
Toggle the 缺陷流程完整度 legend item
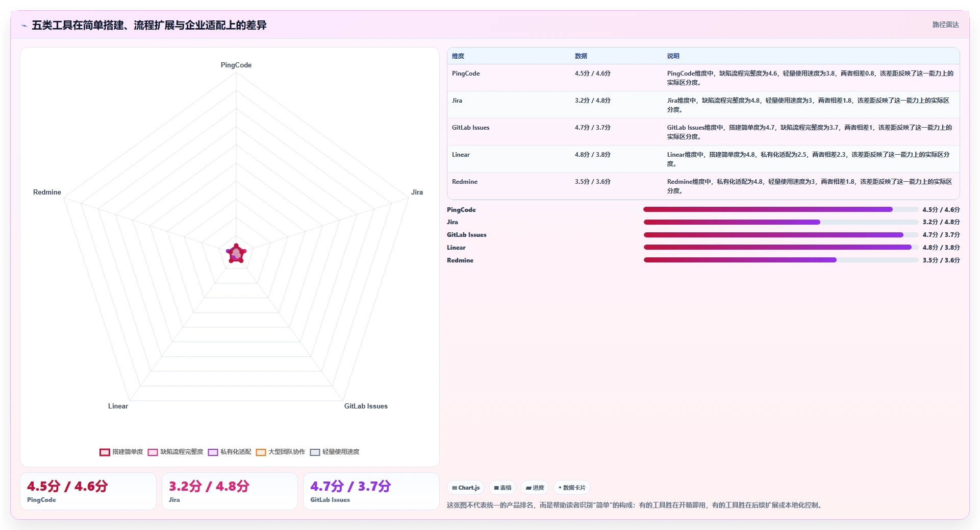pyautogui.click(x=175, y=452)
